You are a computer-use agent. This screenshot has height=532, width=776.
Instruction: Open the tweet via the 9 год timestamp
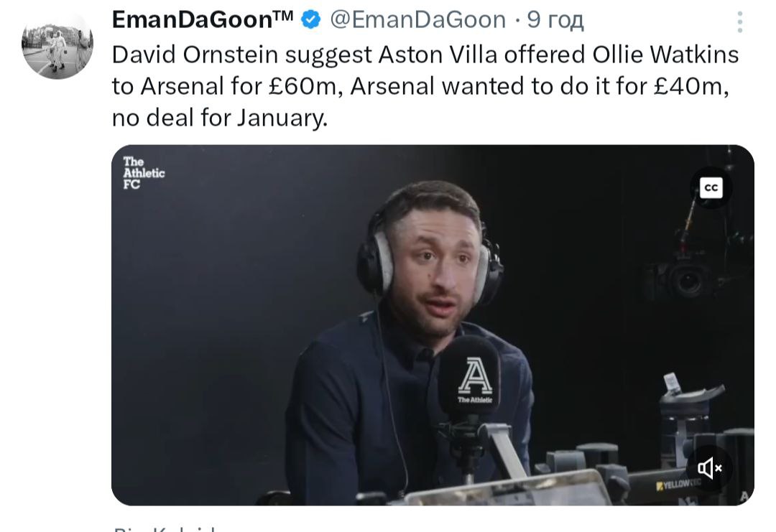[555, 20]
